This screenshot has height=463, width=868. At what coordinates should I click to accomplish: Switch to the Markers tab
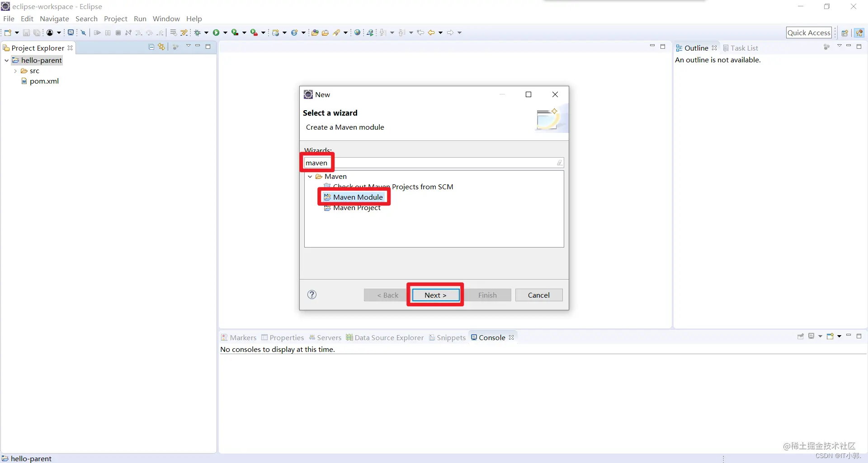point(239,337)
